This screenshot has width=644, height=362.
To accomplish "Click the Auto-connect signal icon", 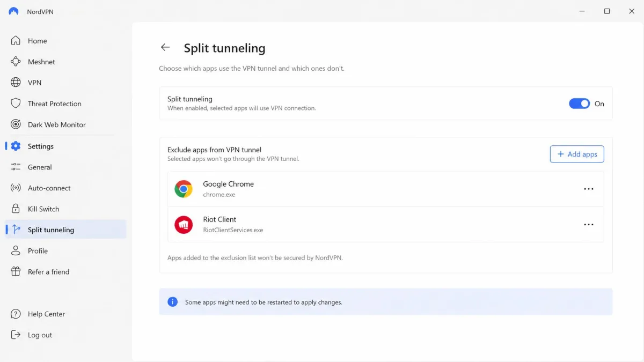I will (16, 188).
